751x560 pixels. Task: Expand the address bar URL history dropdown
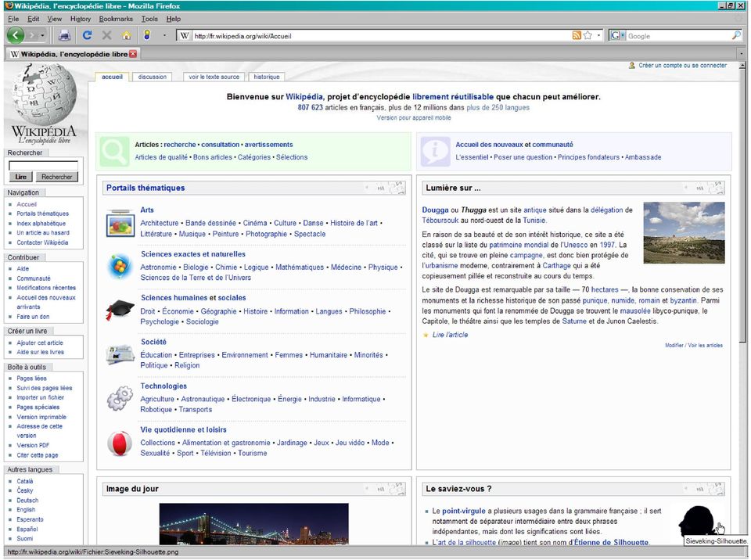tap(598, 35)
